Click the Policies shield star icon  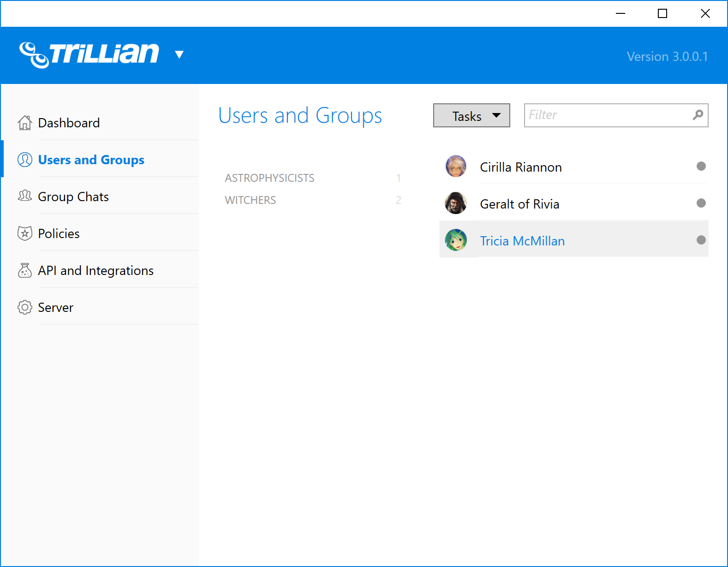tap(25, 233)
